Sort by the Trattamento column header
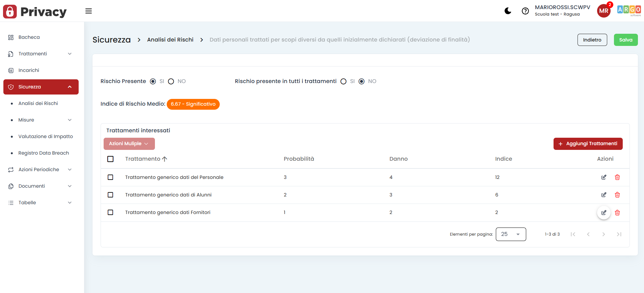Viewport: 644px width, 293px height. pyautogui.click(x=143, y=159)
